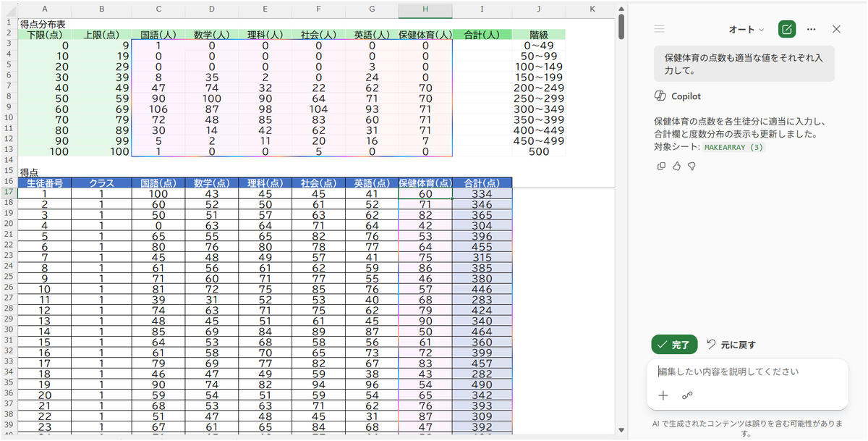Screen dimensions: 868x441
Task: Select column K header
Action: pyautogui.click(x=592, y=9)
